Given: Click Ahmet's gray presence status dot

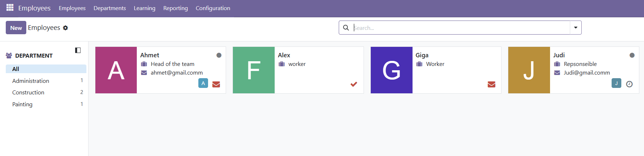Looking at the screenshot, I should coord(219,55).
